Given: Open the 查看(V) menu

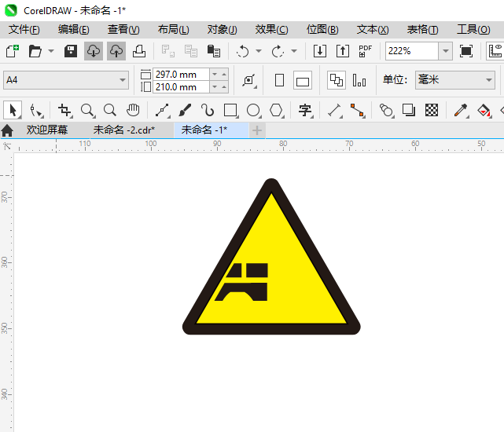Looking at the screenshot, I should [x=123, y=30].
